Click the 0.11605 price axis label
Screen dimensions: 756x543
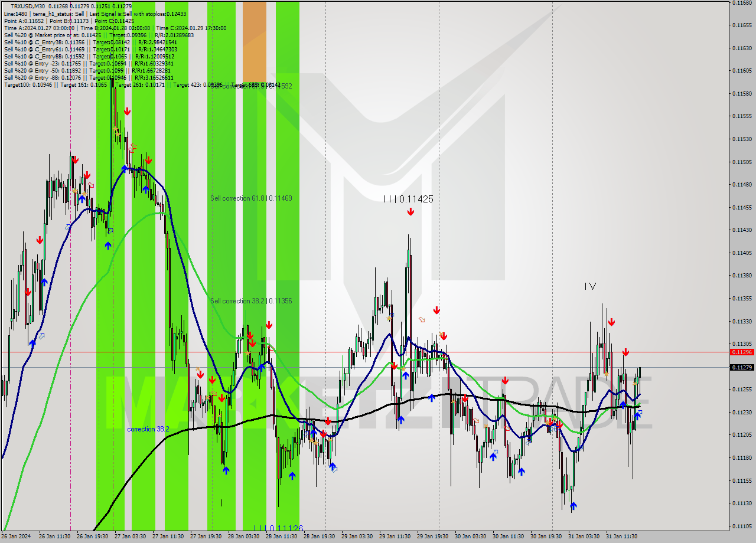pos(742,71)
